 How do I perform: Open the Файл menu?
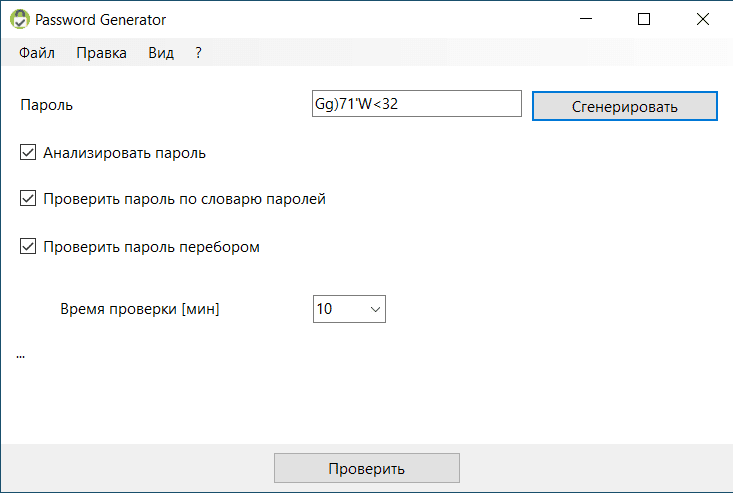click(x=37, y=53)
